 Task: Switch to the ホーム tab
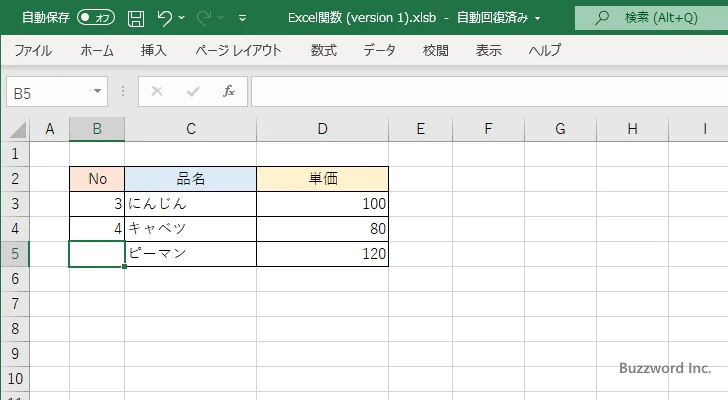[97, 50]
